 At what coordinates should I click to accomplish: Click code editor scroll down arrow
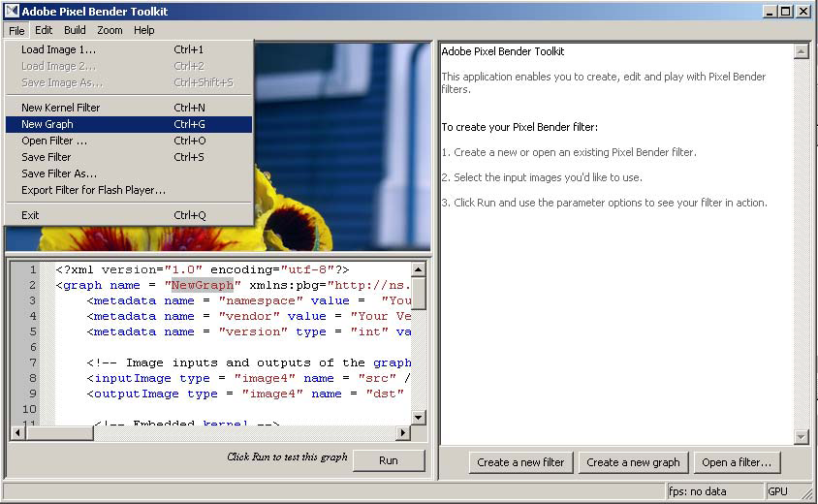(419, 417)
